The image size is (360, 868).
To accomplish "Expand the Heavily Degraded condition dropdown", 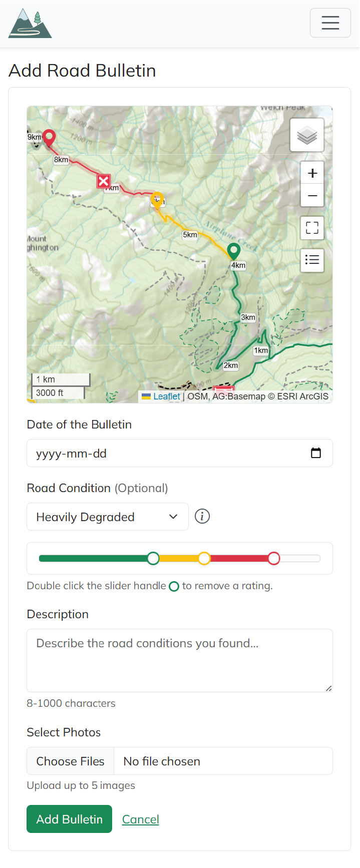I will (107, 517).
